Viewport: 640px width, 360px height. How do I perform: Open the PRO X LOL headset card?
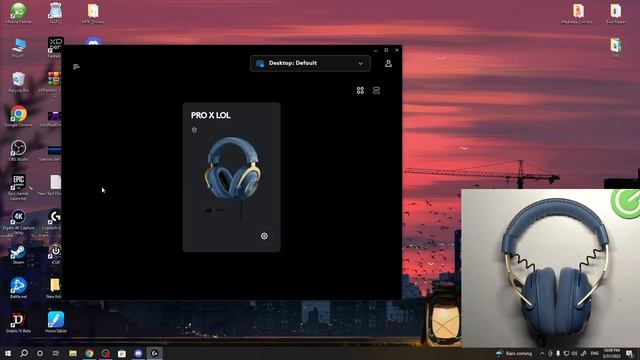(x=231, y=177)
